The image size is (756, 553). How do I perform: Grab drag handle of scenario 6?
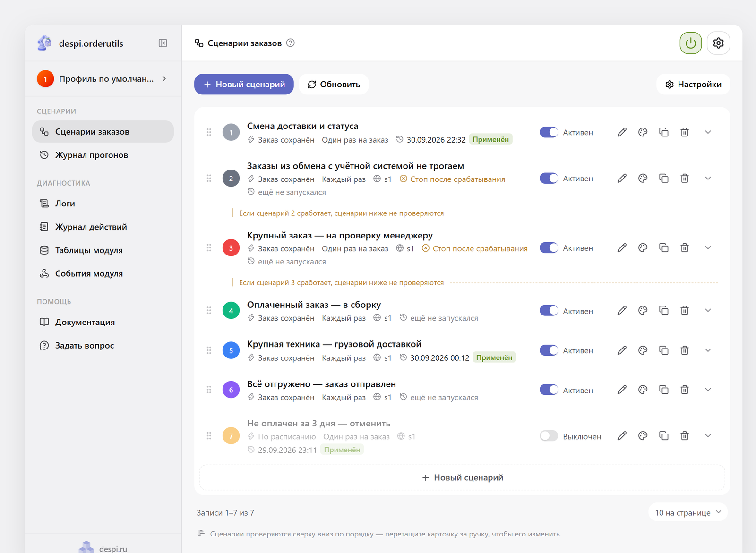(x=209, y=390)
